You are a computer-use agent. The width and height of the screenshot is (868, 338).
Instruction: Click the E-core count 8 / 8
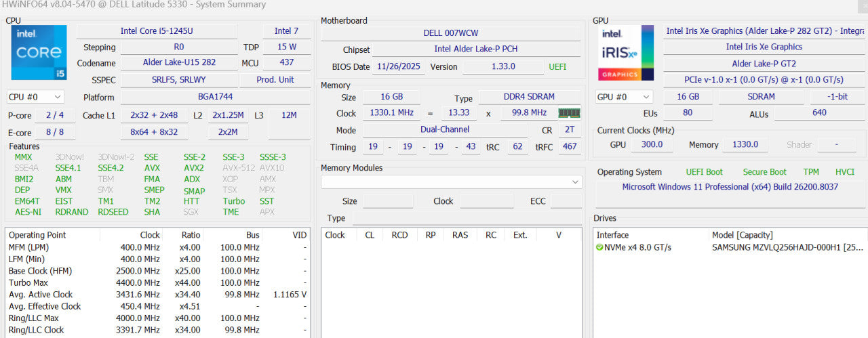(55, 132)
